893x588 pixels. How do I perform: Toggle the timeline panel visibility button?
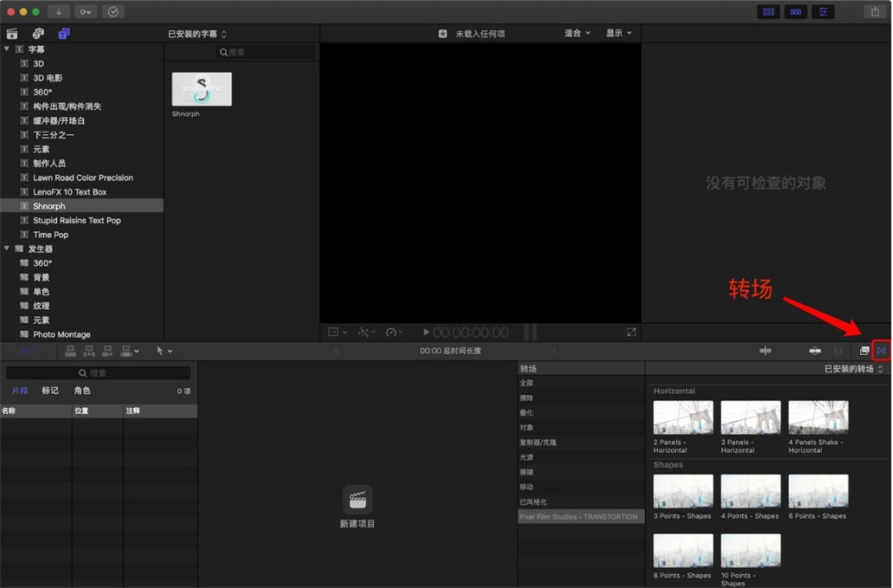pos(795,12)
